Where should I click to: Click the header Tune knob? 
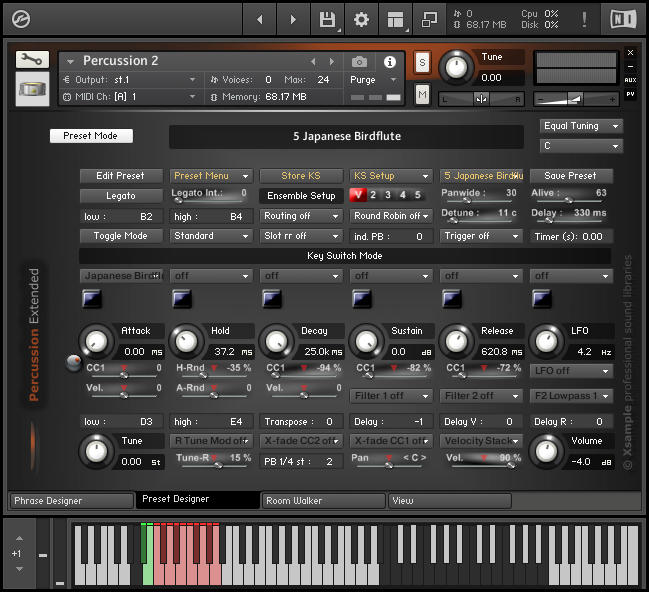[456, 67]
